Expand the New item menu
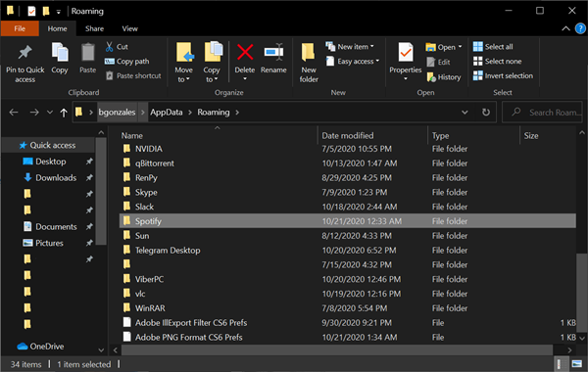Image resolution: width=588 pixels, height=372 pixels. [350, 47]
